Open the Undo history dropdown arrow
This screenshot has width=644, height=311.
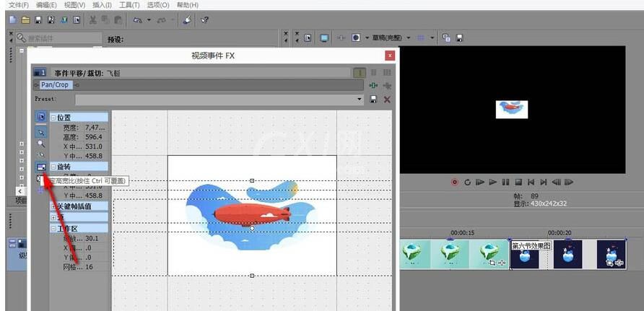tap(149, 19)
